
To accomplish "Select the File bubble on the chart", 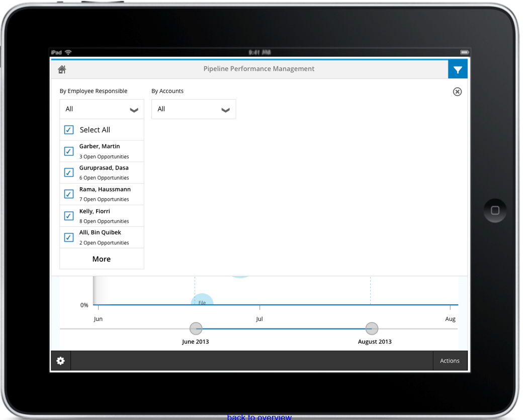I will (202, 299).
